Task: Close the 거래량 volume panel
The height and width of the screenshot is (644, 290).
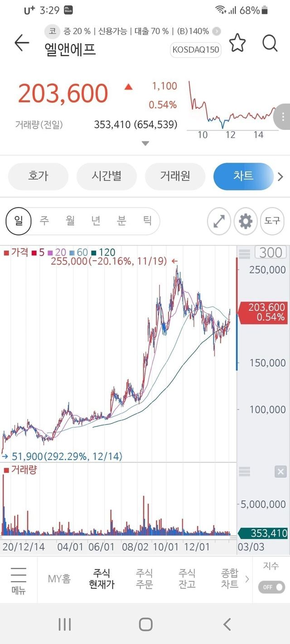Action: tap(280, 472)
